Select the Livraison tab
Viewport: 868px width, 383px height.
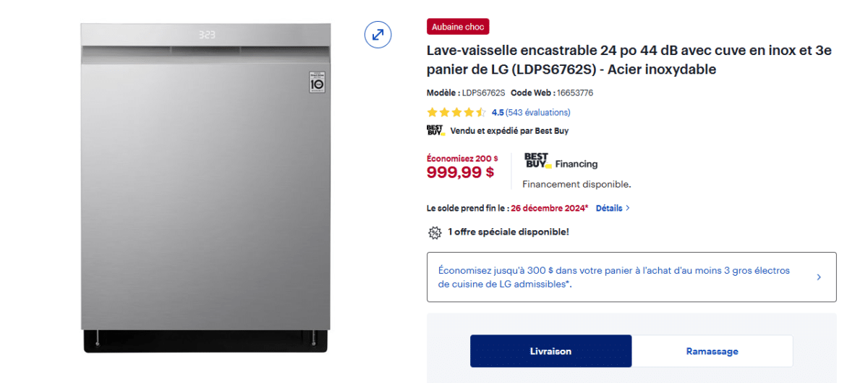(x=550, y=351)
